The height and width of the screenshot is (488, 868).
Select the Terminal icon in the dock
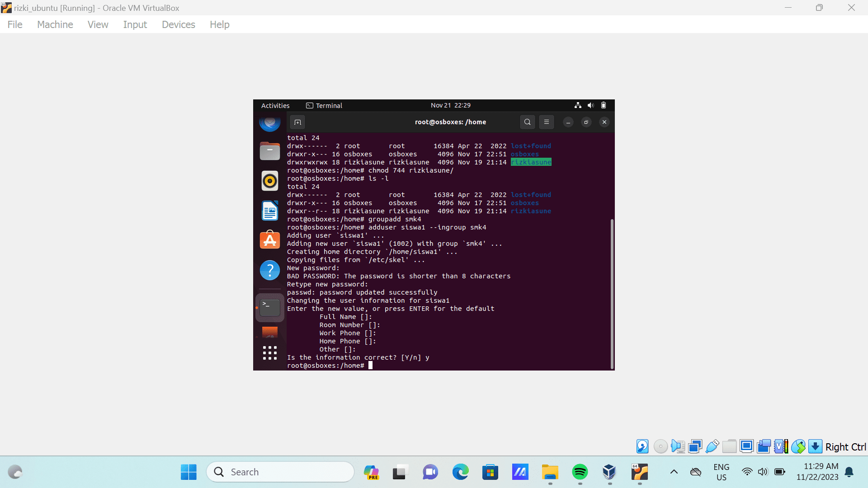click(x=270, y=308)
